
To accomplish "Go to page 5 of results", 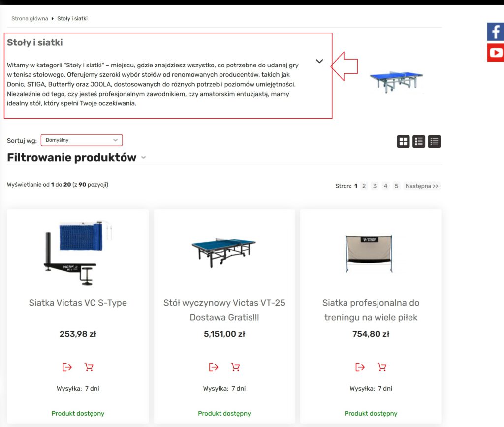I will [x=396, y=186].
